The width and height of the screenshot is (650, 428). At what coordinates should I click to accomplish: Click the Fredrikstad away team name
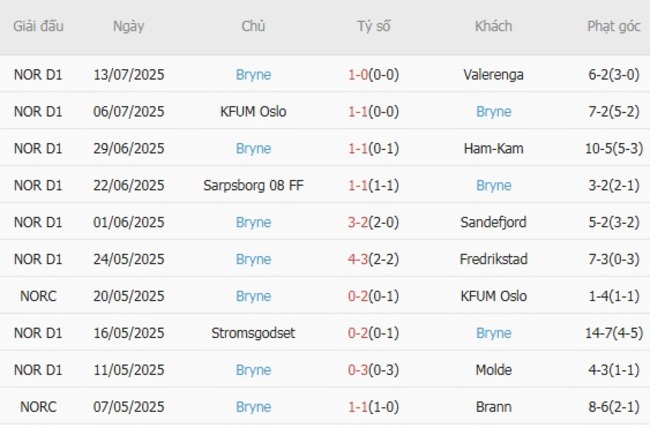[493, 259]
